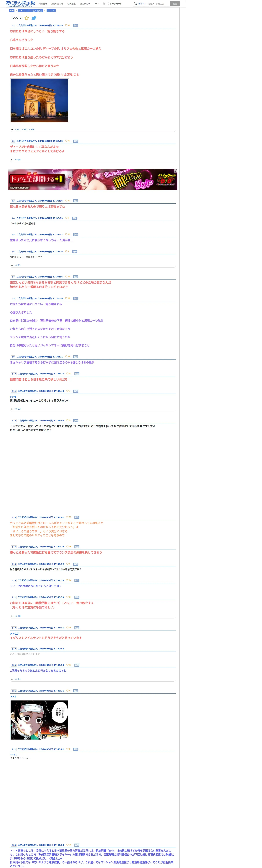
Task: Go to あにまんch in the top navigation
Action: point(85,4)
